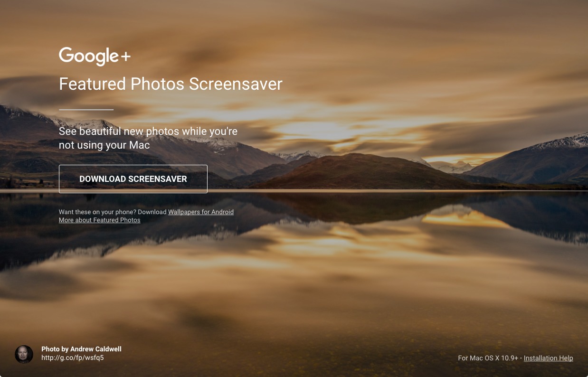
Task: Open Andrew Caldwell's profile avatar
Action: pyautogui.click(x=24, y=354)
